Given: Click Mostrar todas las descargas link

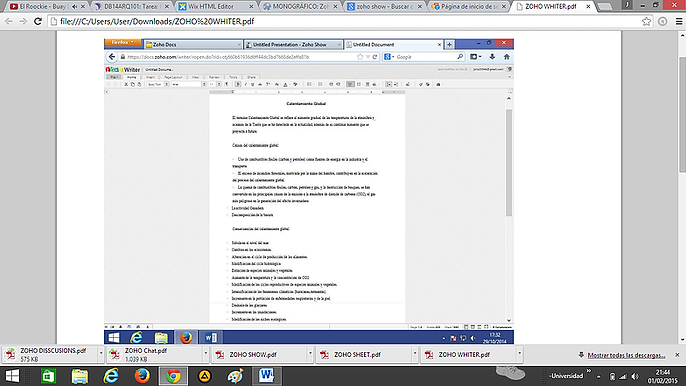Looking at the screenshot, I should (x=626, y=355).
